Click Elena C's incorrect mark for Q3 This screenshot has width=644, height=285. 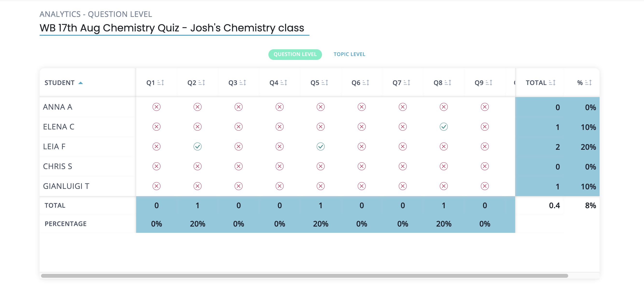point(238,127)
